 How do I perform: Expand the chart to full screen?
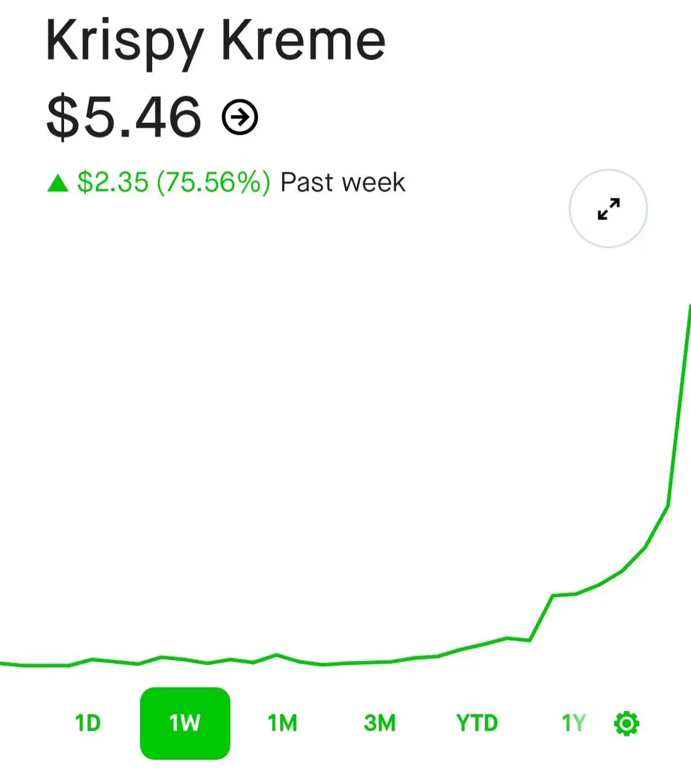[x=608, y=208]
